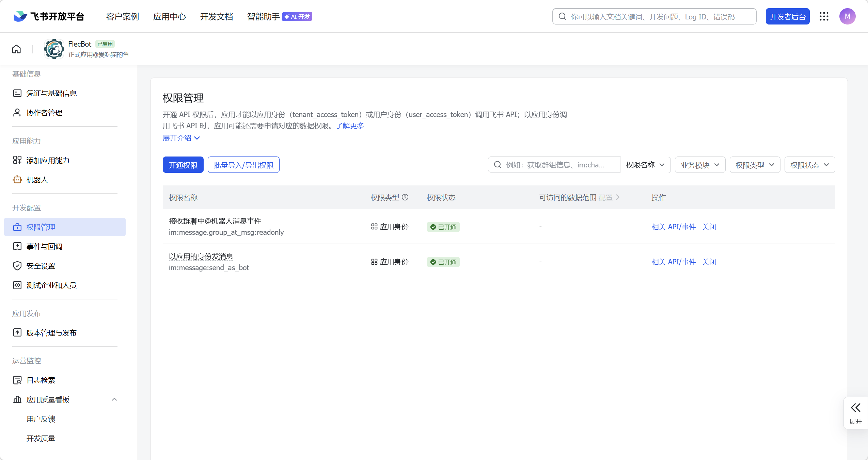868x460 pixels.
Task: Click the log search icon
Action: (x=17, y=380)
